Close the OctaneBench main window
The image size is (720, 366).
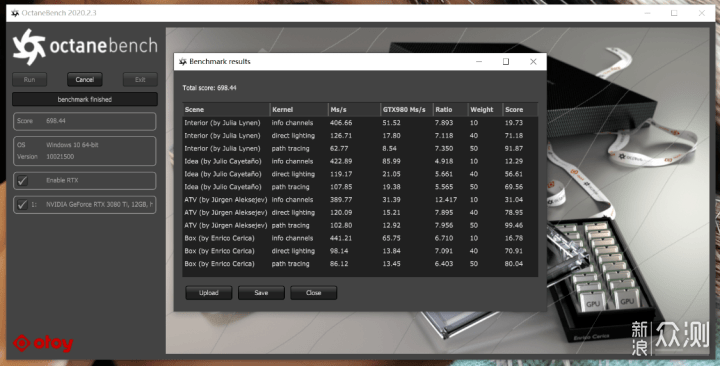coord(702,13)
